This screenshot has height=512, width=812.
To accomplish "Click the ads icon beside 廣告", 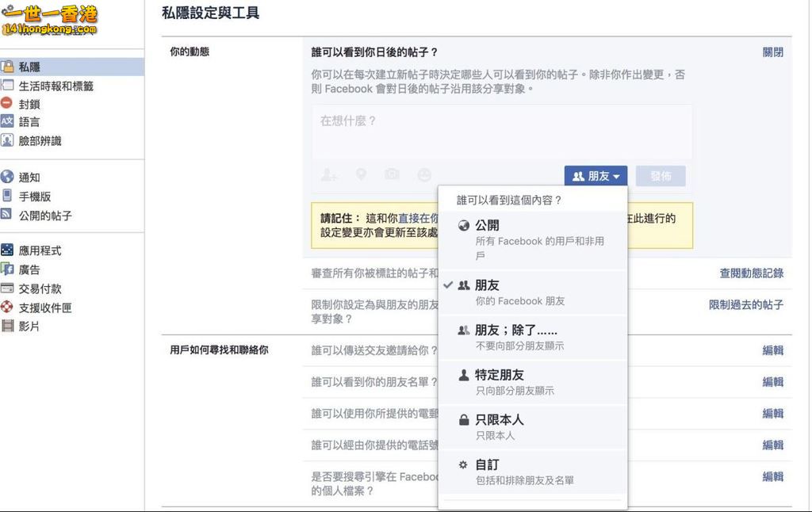I will point(7,269).
